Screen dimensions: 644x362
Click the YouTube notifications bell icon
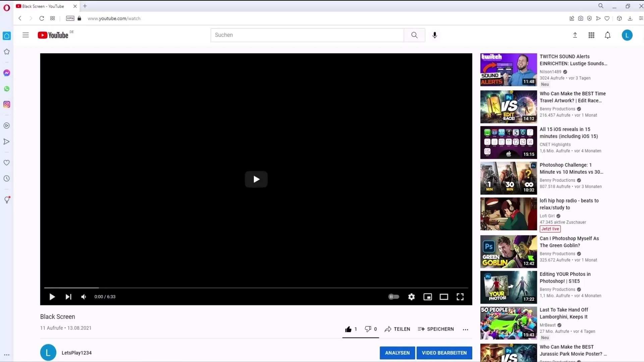[608, 35]
